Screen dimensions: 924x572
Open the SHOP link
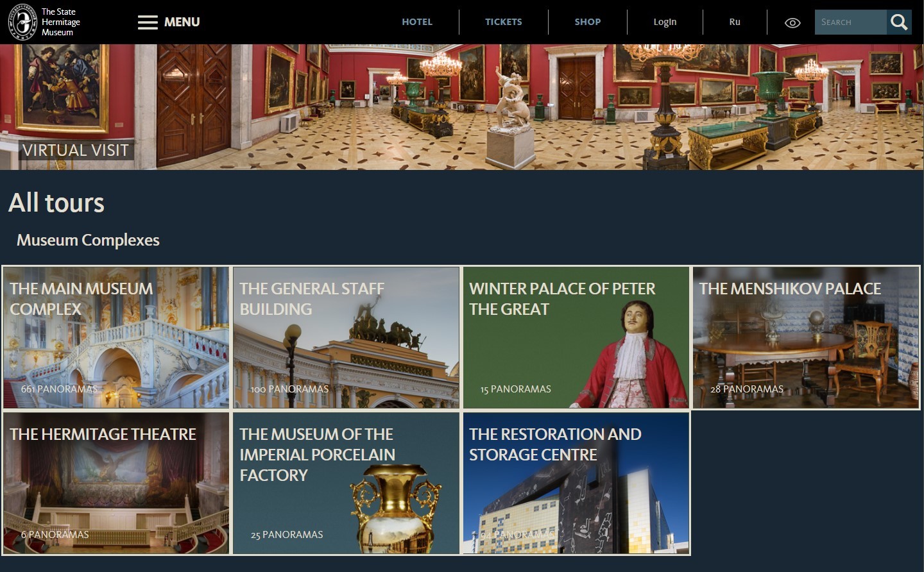587,22
